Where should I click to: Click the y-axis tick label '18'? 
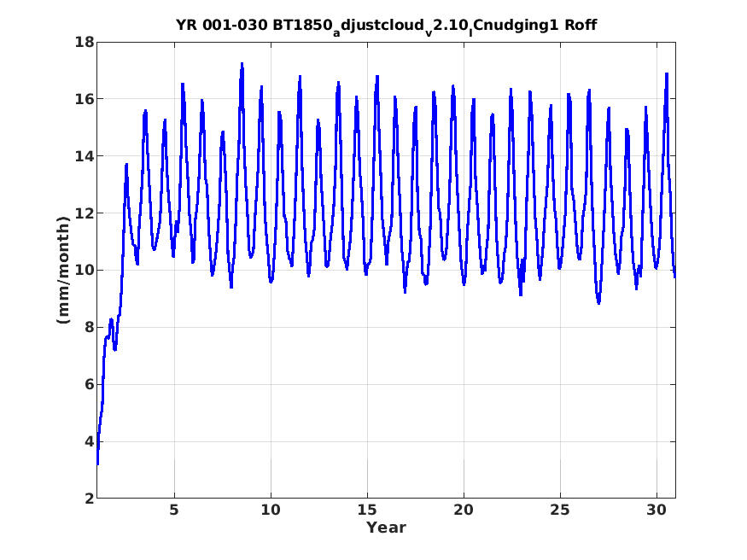point(85,43)
